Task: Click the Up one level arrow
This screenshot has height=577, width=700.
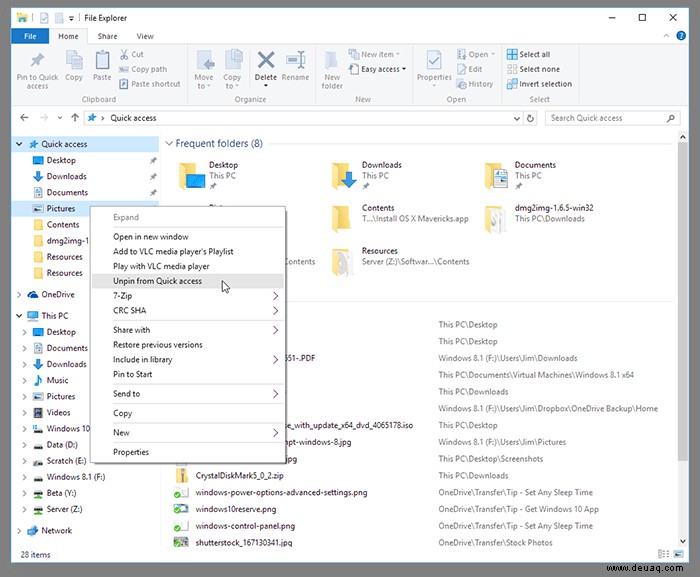Action: 75,118
